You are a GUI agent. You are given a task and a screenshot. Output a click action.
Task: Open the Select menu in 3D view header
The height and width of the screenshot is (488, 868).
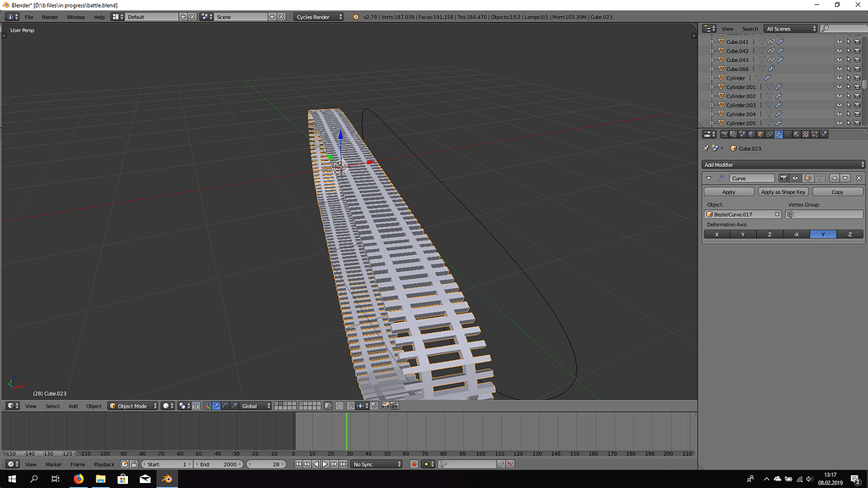click(x=52, y=406)
